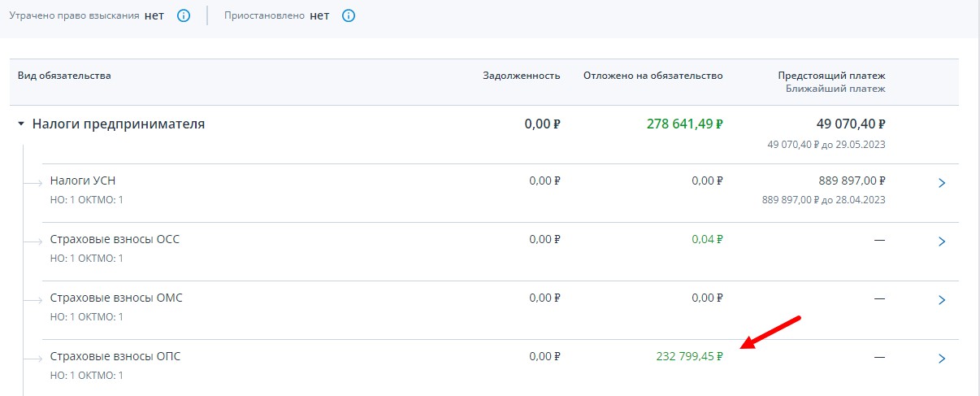Open Страховые взносы ОПС details chevron
Viewport: 980px width, 396px height.
click(942, 359)
